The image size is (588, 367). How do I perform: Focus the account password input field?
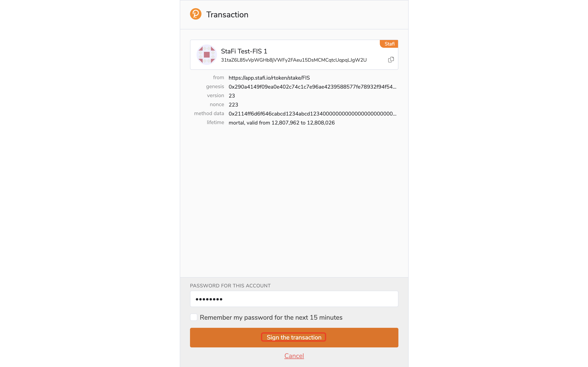(x=294, y=299)
